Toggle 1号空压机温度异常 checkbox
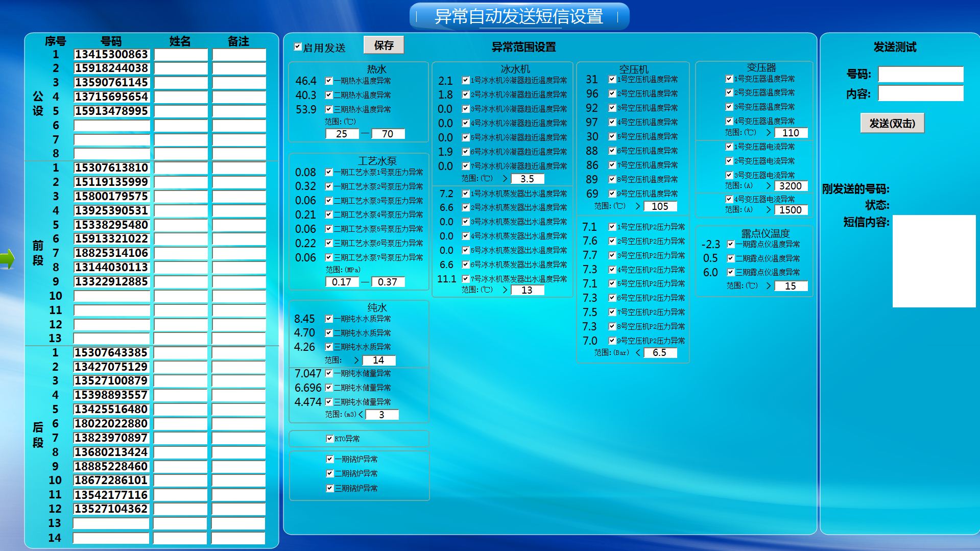 pyautogui.click(x=612, y=79)
